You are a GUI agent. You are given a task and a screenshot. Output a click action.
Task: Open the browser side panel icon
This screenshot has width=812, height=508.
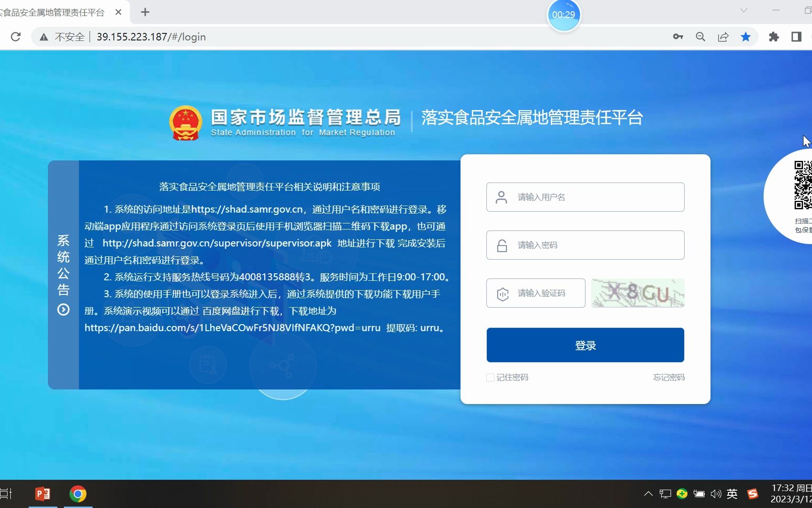click(x=796, y=37)
